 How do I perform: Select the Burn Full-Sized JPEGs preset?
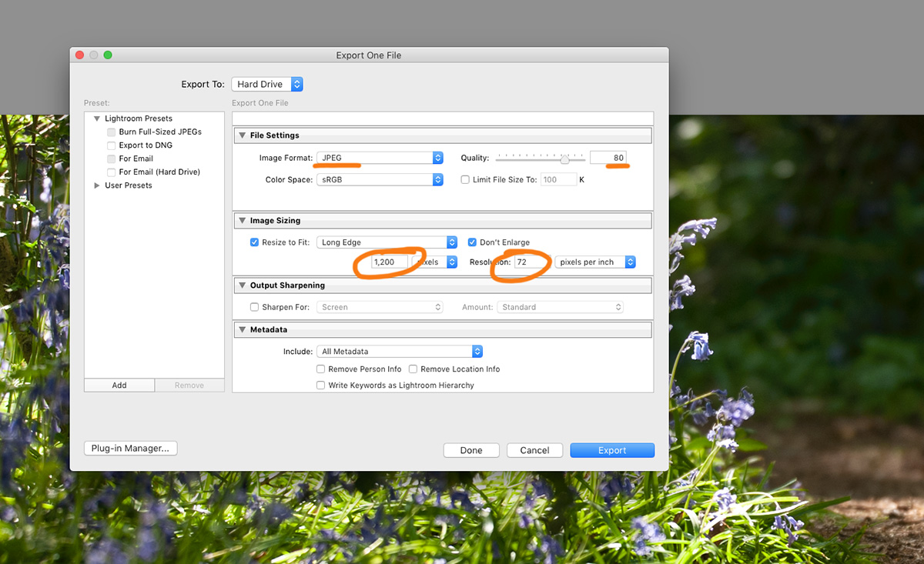point(159,132)
